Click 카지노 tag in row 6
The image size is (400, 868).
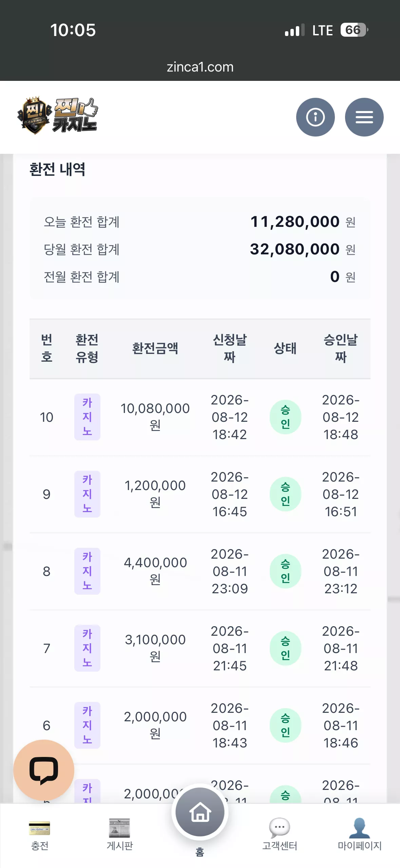(x=87, y=725)
